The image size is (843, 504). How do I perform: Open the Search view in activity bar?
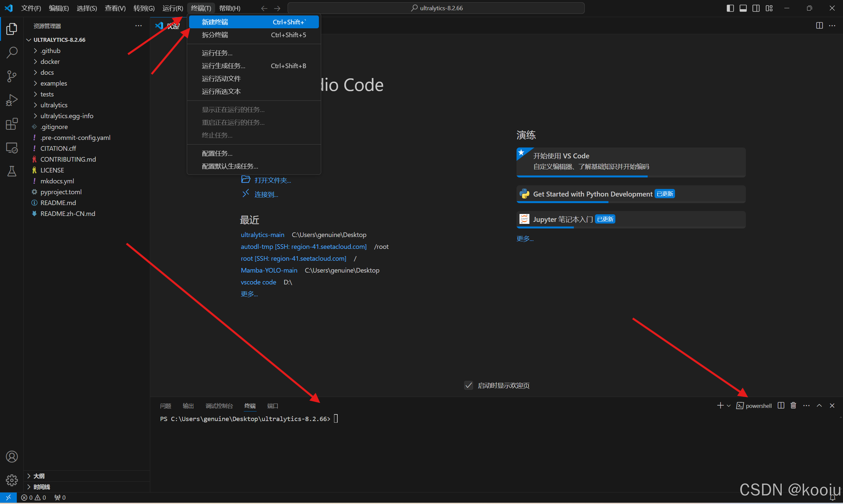click(x=12, y=52)
